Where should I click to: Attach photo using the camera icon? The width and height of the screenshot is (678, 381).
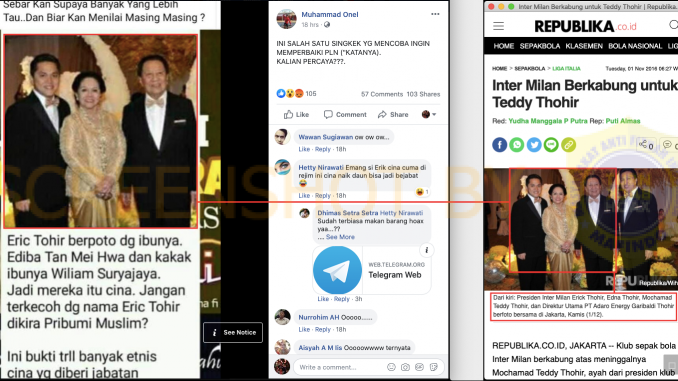click(x=405, y=367)
